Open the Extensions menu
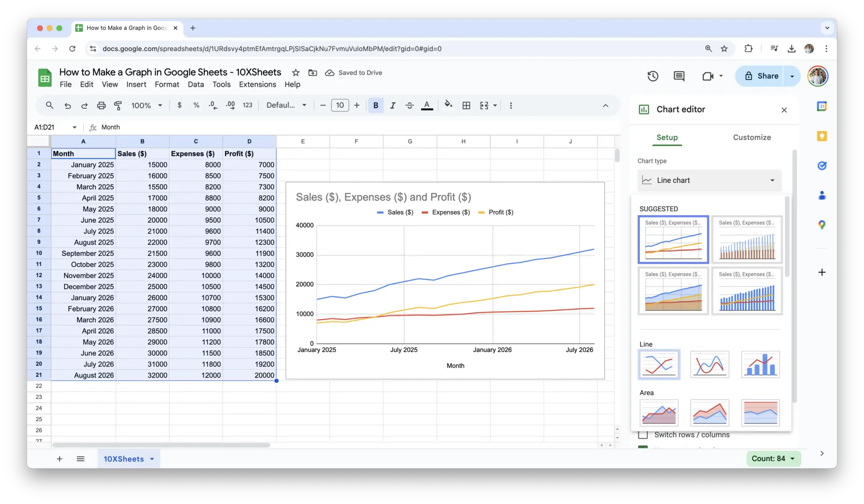The height and width of the screenshot is (504, 864). [257, 84]
